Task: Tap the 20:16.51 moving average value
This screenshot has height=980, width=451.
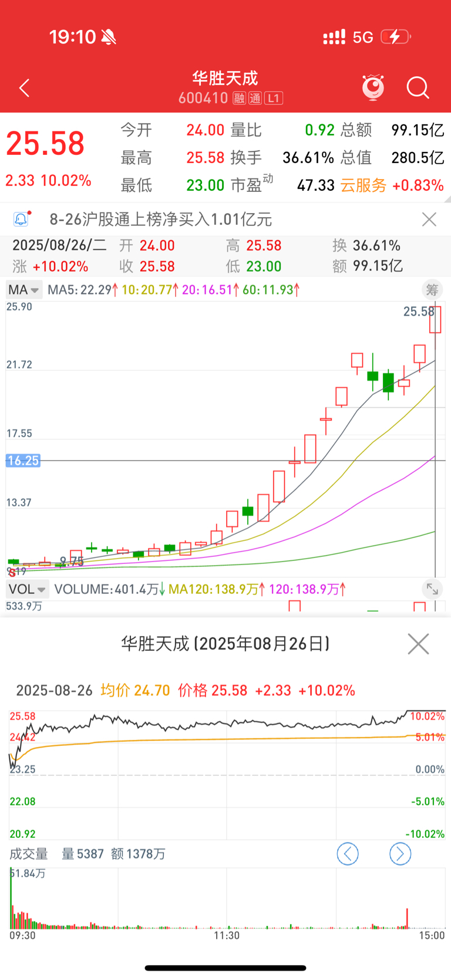Action: 211,289
